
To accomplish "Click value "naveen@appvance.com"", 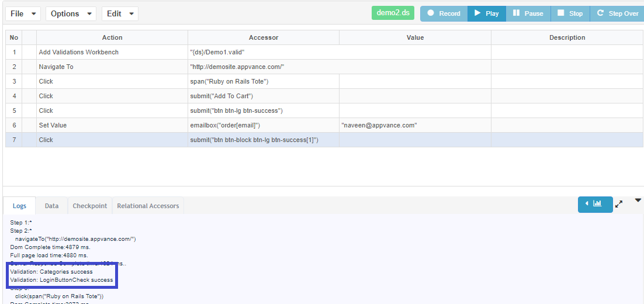I will (x=379, y=125).
